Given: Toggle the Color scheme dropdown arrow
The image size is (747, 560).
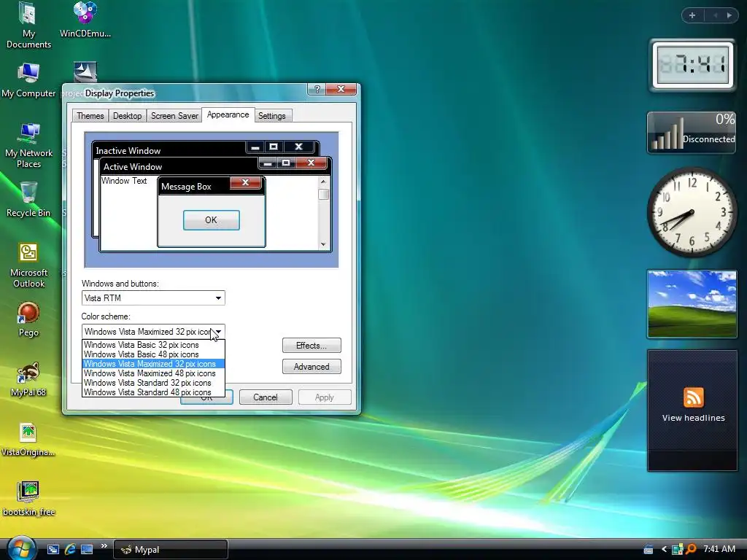Looking at the screenshot, I should (218, 332).
